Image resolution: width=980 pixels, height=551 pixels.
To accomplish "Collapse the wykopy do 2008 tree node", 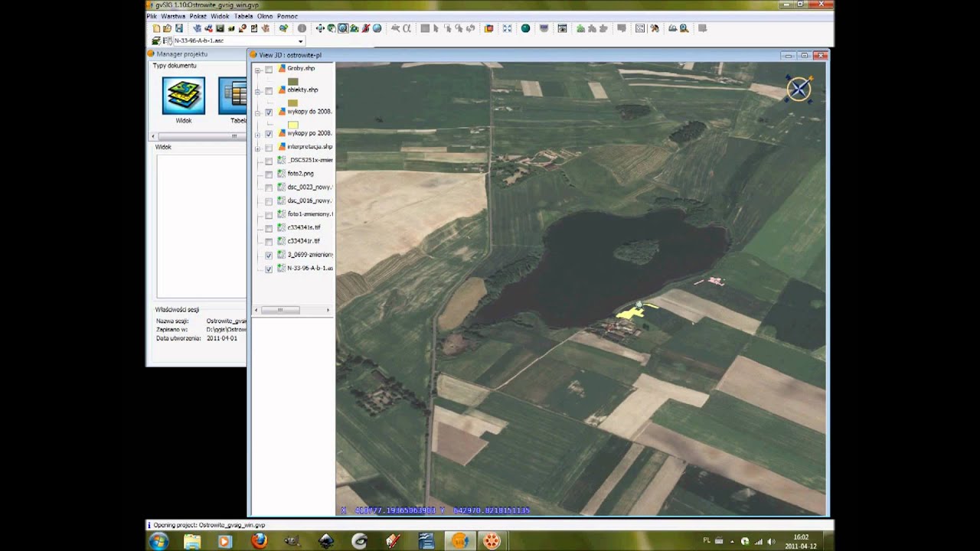I will (258, 112).
